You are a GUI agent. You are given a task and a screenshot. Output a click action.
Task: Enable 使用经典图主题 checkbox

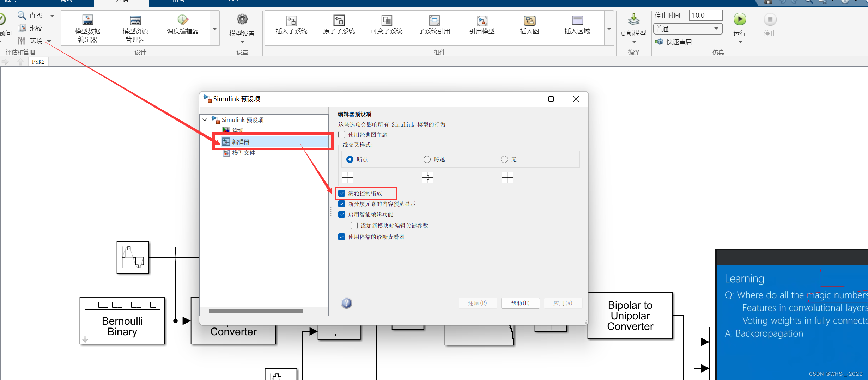tap(342, 135)
